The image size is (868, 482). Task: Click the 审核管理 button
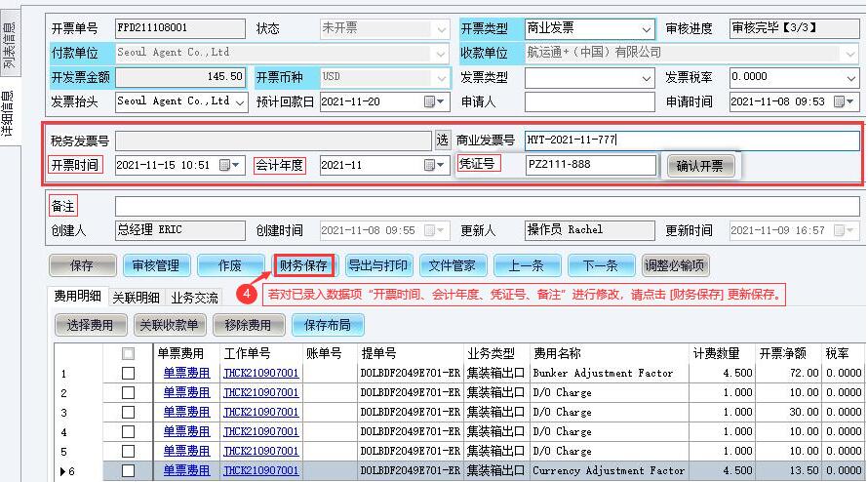point(156,265)
